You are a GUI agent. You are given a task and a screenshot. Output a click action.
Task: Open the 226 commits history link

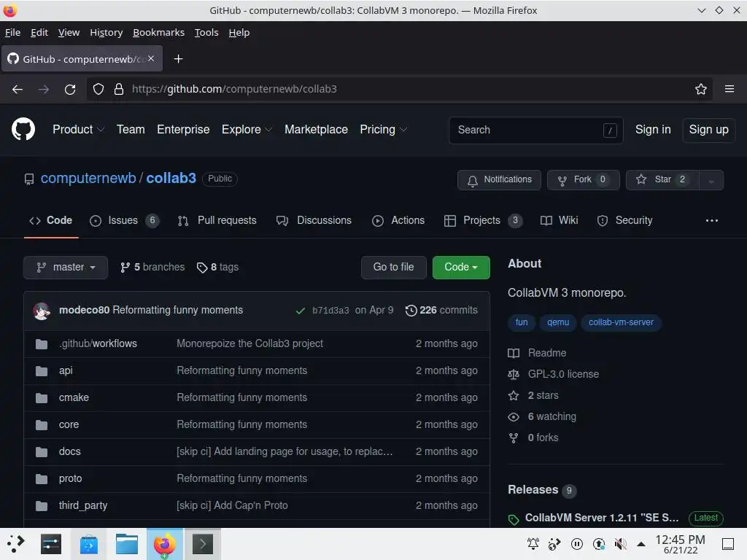pyautogui.click(x=441, y=311)
